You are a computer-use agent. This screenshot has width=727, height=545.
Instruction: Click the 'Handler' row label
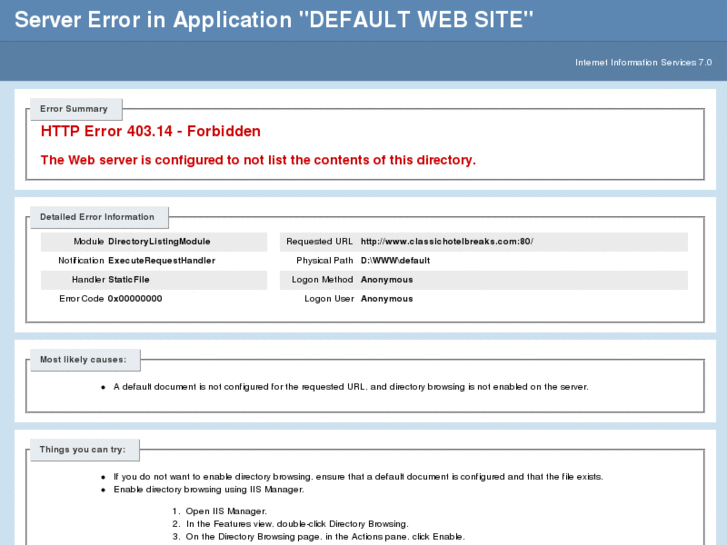[88, 279]
